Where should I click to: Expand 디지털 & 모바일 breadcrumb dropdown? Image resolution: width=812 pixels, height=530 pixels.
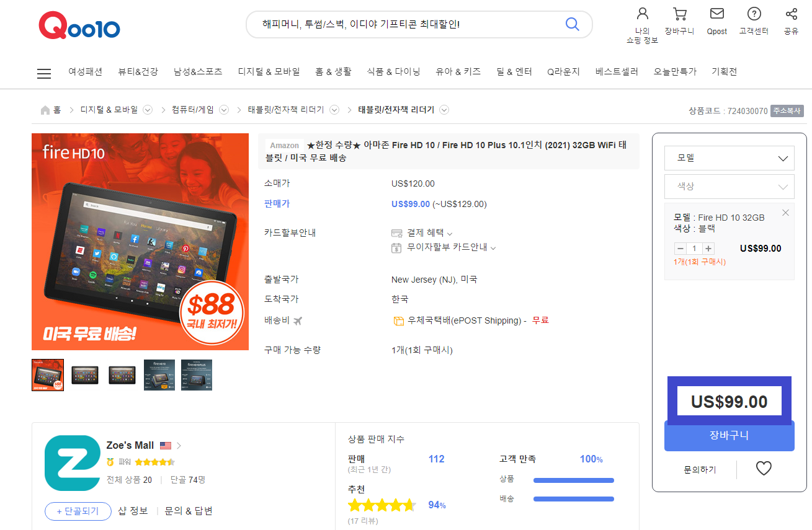tap(148, 110)
